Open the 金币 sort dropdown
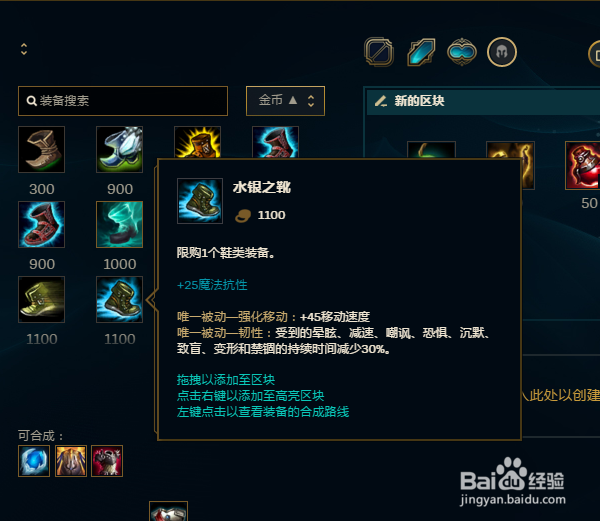The height and width of the screenshot is (521, 600). click(x=285, y=101)
